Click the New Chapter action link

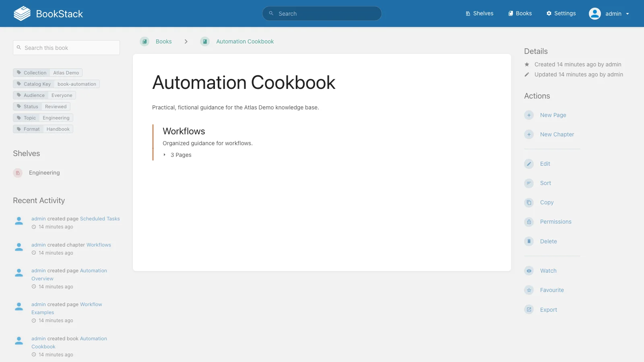click(x=557, y=134)
